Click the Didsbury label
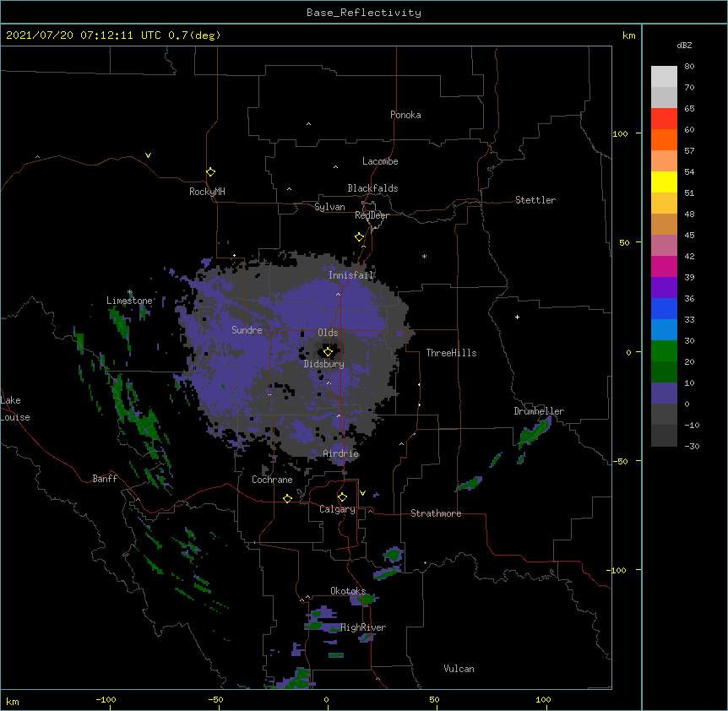Viewport: 728px width, 711px height. tap(324, 364)
